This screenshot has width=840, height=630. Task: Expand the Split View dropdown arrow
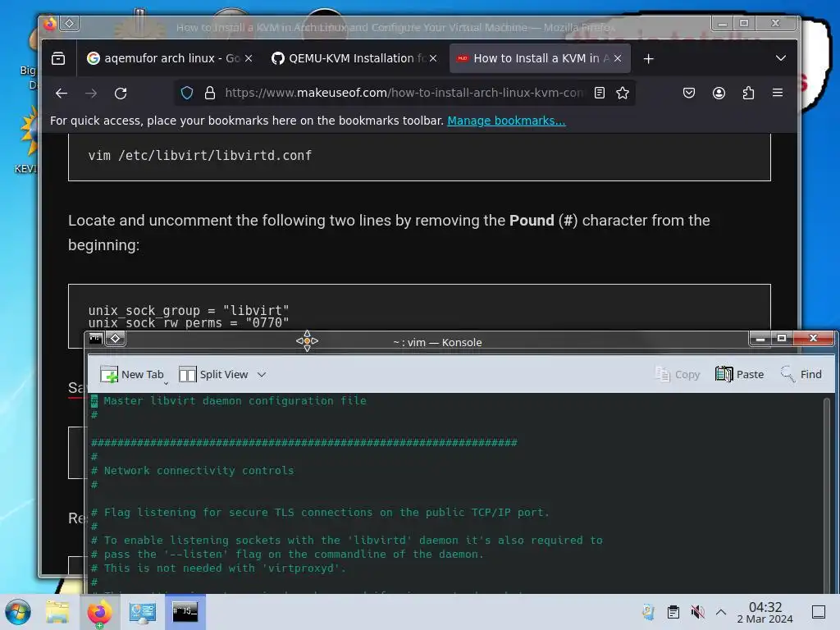click(262, 374)
